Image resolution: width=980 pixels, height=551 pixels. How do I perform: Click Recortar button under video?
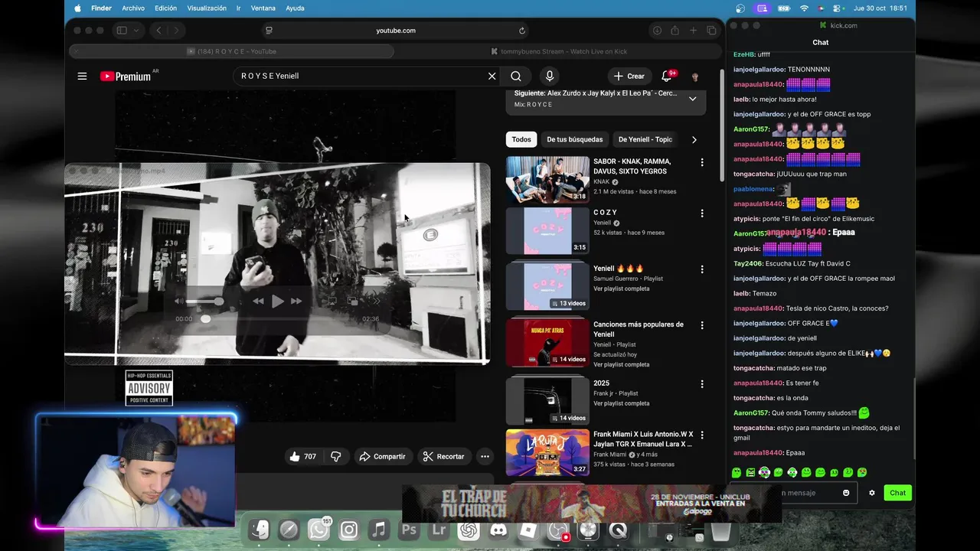click(x=444, y=456)
